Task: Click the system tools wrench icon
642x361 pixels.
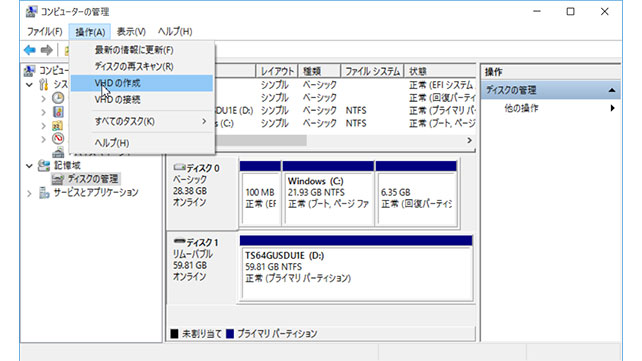Action: click(x=44, y=84)
